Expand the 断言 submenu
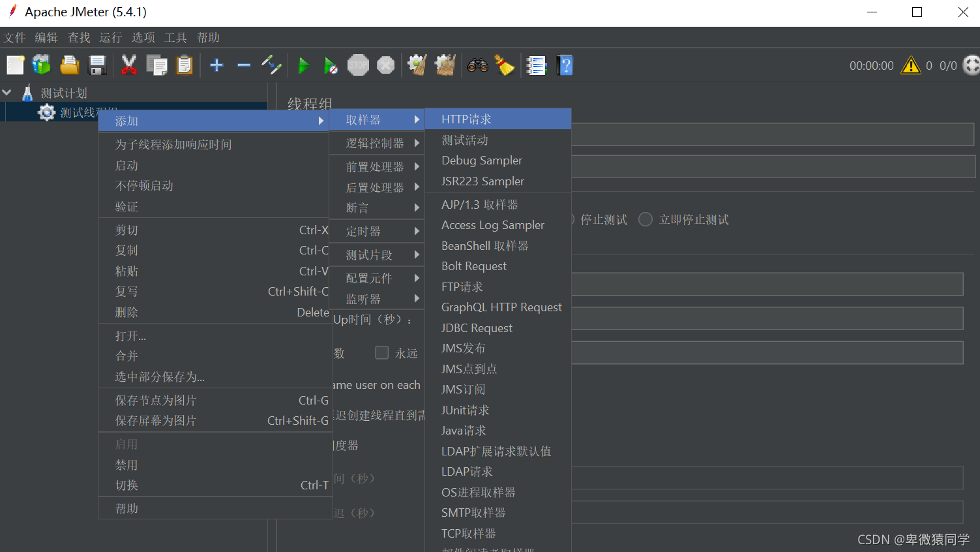The height and width of the screenshot is (552, 980). tap(377, 207)
